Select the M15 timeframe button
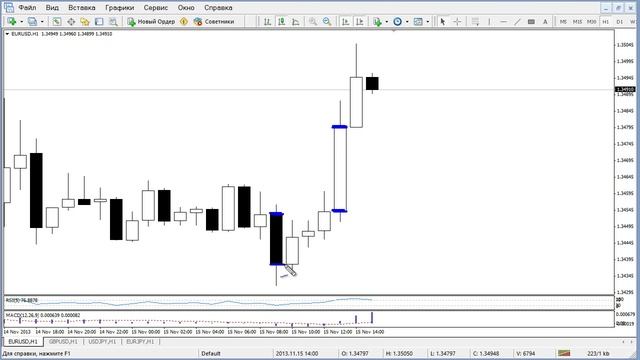Image resolution: width=640 pixels, height=360 pixels. [x=577, y=22]
